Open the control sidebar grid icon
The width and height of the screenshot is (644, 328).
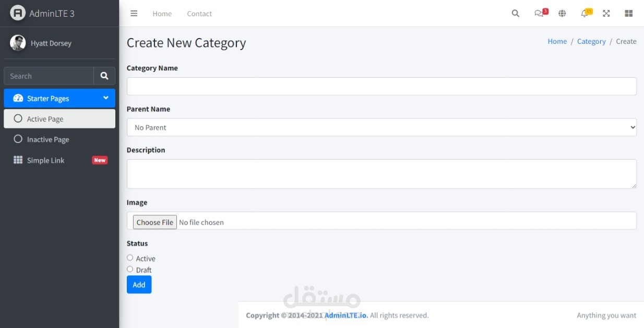(629, 14)
